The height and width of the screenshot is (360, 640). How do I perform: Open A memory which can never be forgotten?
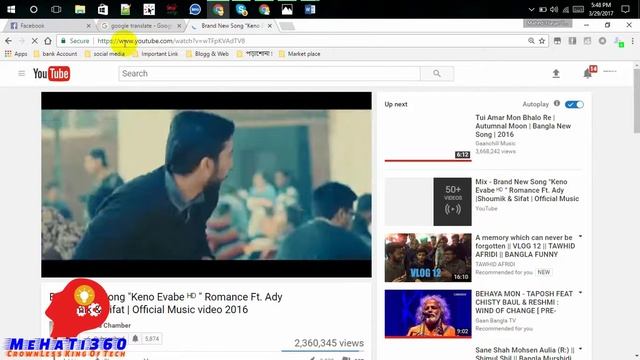click(x=525, y=246)
